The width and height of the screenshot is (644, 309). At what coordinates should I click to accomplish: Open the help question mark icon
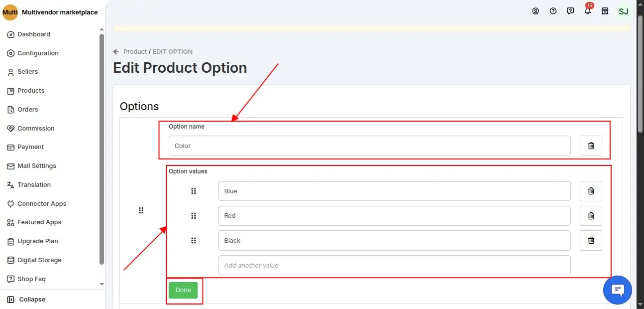[x=553, y=11]
